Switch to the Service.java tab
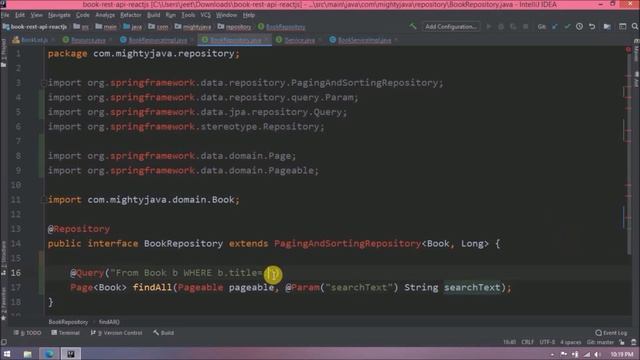The height and width of the screenshot is (360, 640). click(299, 40)
